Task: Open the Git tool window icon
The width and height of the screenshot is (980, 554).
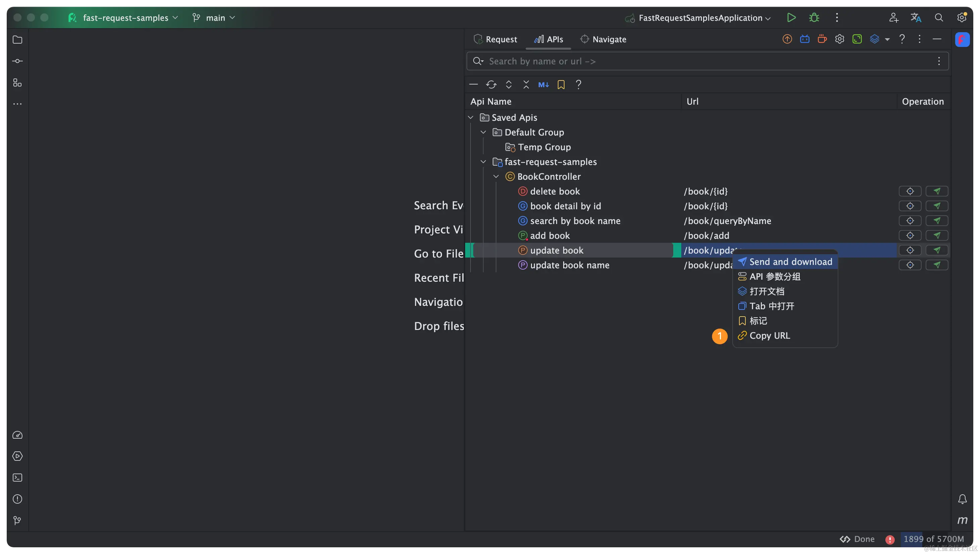Action: click(x=17, y=520)
